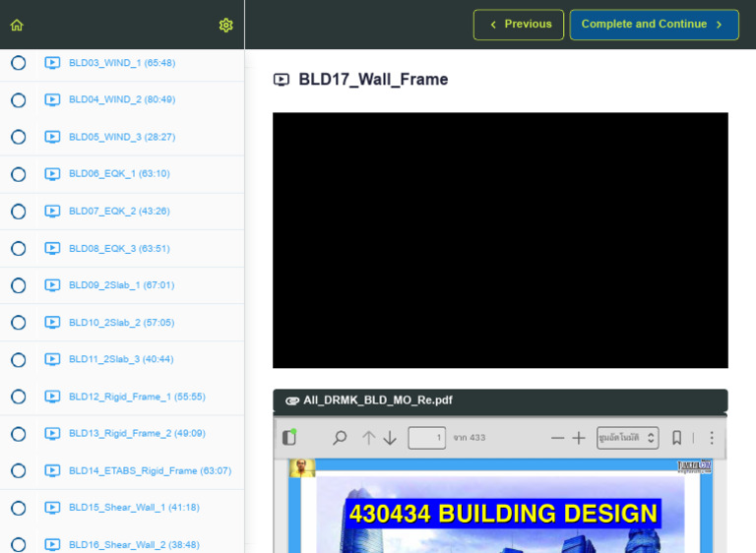Zoom in the PDF with plus

(579, 438)
